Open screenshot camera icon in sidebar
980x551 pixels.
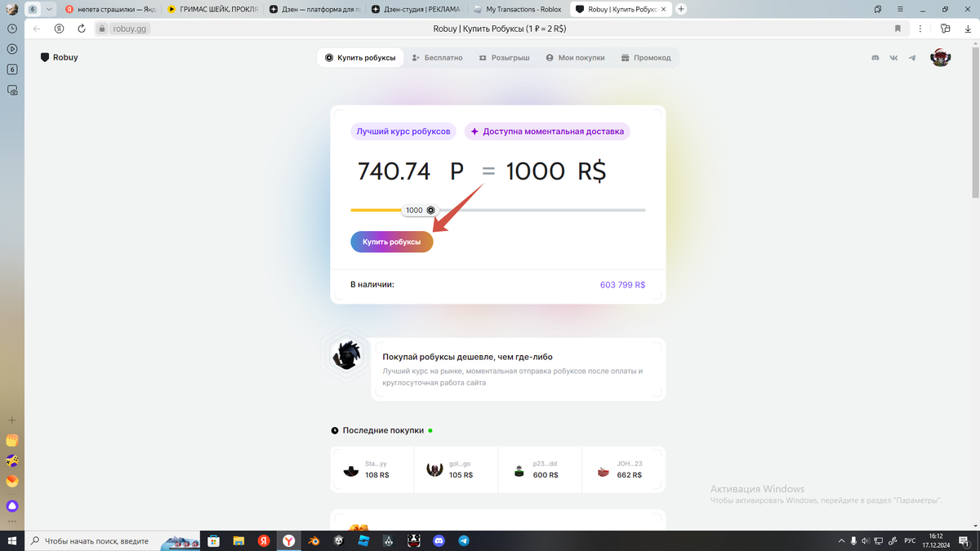pos(12,91)
